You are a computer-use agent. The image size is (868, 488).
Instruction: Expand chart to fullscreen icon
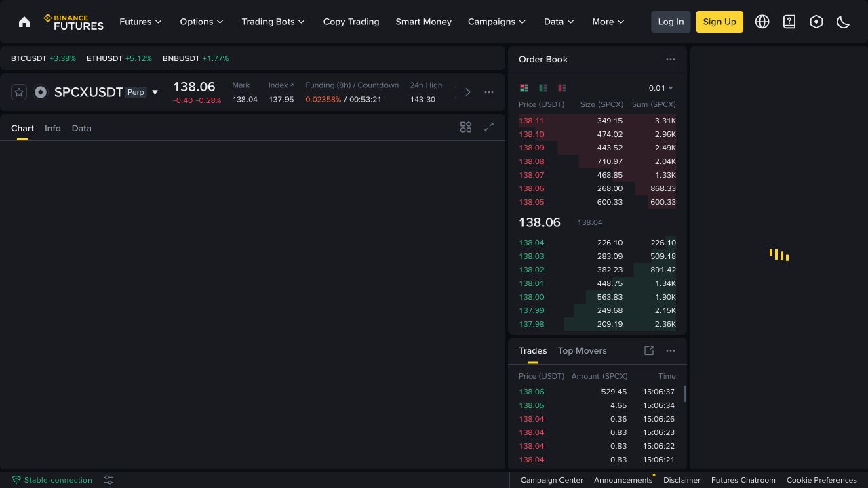click(x=489, y=127)
